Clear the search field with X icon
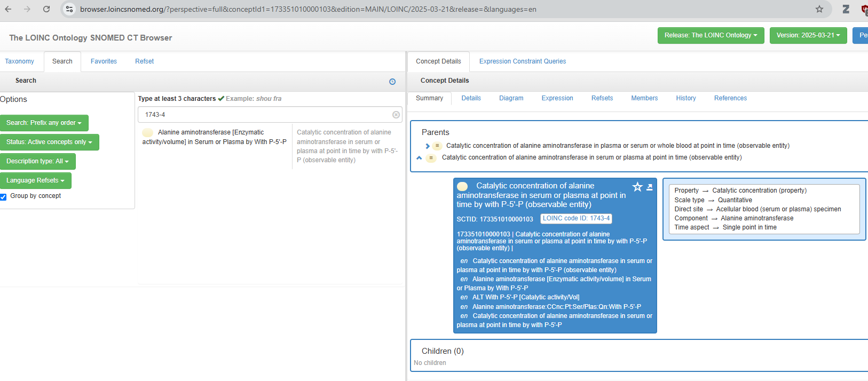 click(x=396, y=115)
